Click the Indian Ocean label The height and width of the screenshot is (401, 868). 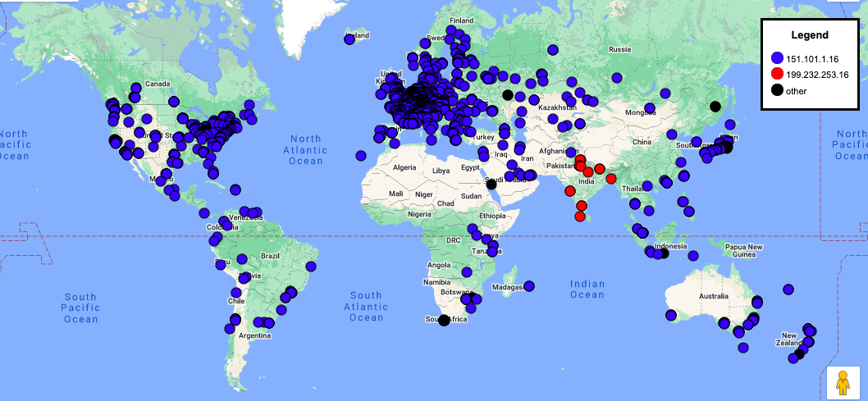(x=587, y=289)
